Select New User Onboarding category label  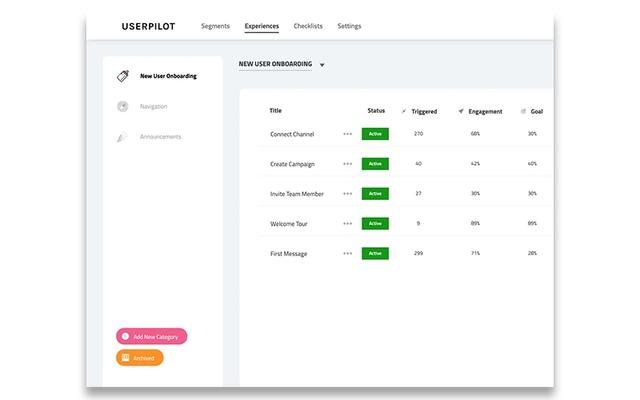pos(168,76)
